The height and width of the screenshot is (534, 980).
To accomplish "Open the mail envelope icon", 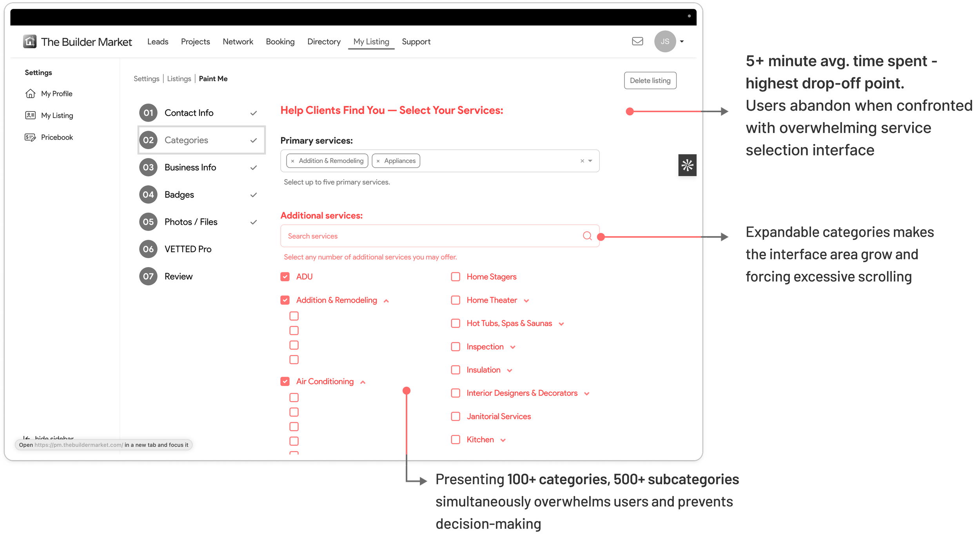I will (x=637, y=41).
